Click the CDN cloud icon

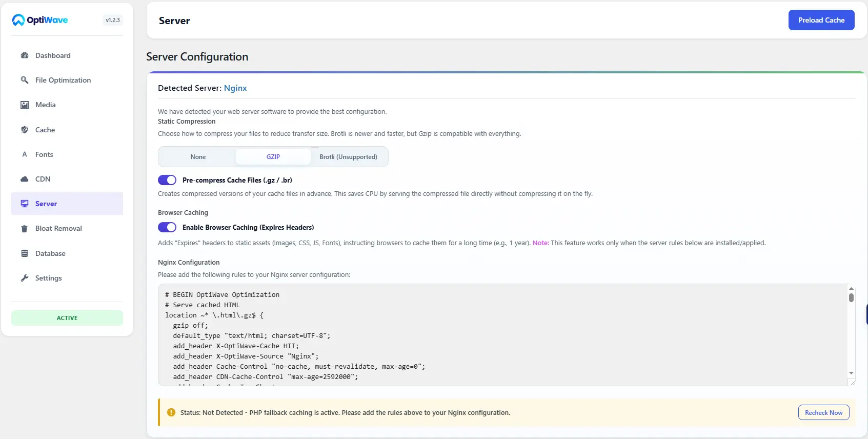tap(24, 179)
